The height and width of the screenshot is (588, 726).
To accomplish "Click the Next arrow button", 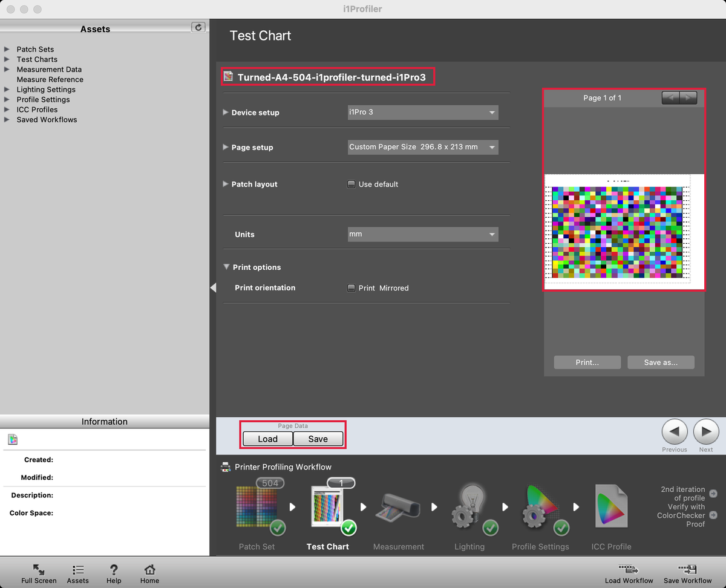I will pyautogui.click(x=705, y=432).
